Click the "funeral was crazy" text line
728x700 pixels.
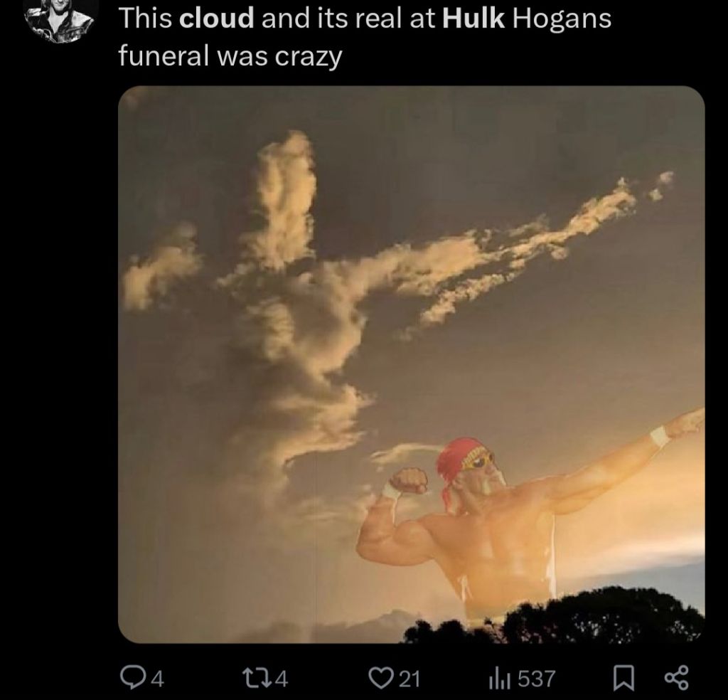(x=230, y=57)
